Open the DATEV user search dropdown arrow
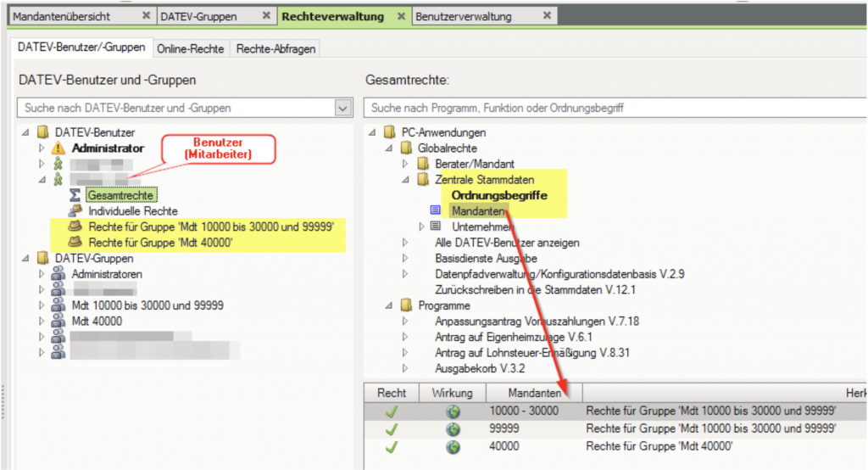This screenshot has width=868, height=470. (x=343, y=108)
